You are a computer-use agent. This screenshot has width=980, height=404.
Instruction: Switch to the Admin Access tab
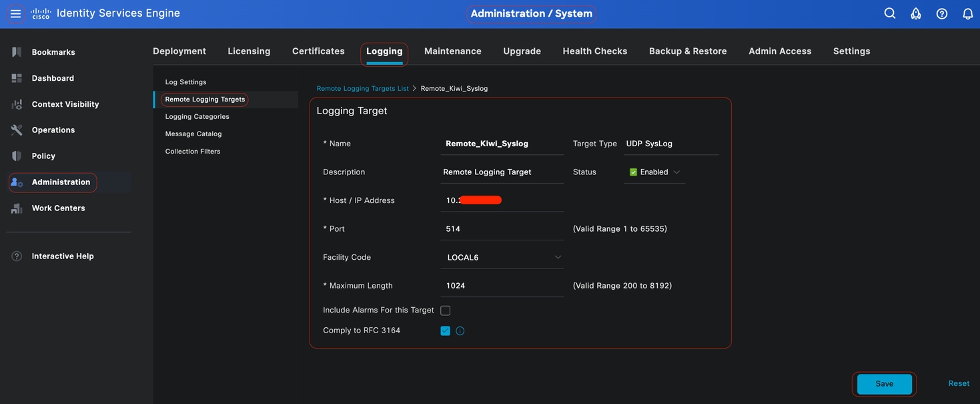[780, 51]
